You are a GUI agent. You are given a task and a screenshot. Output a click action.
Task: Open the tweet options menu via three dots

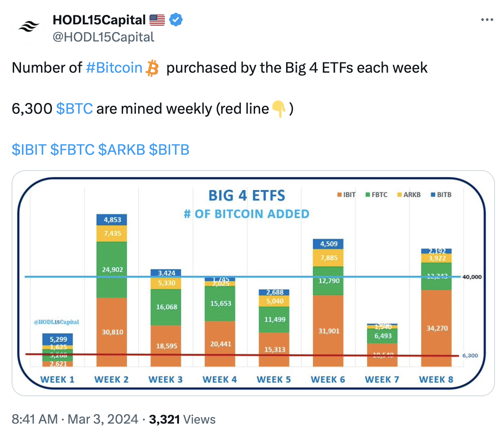tap(487, 19)
